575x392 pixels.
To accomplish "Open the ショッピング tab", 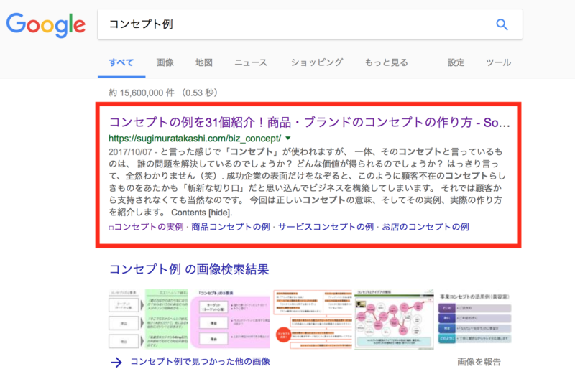I will (317, 62).
